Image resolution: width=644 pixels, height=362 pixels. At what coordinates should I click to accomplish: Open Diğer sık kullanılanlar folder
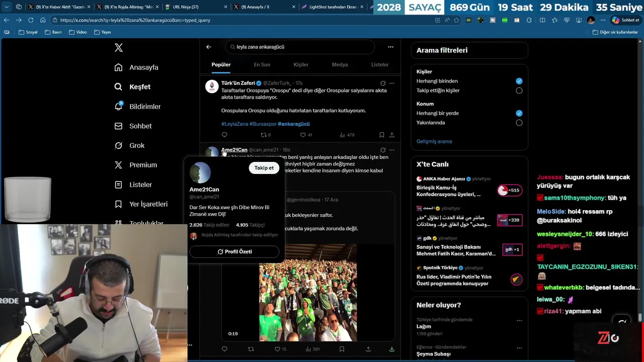pos(615,32)
